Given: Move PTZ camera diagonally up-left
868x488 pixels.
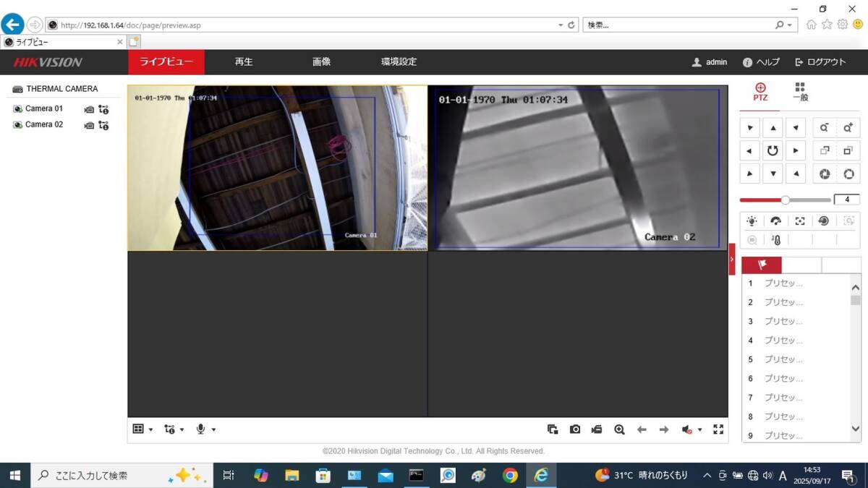Looking at the screenshot, I should click(x=749, y=128).
